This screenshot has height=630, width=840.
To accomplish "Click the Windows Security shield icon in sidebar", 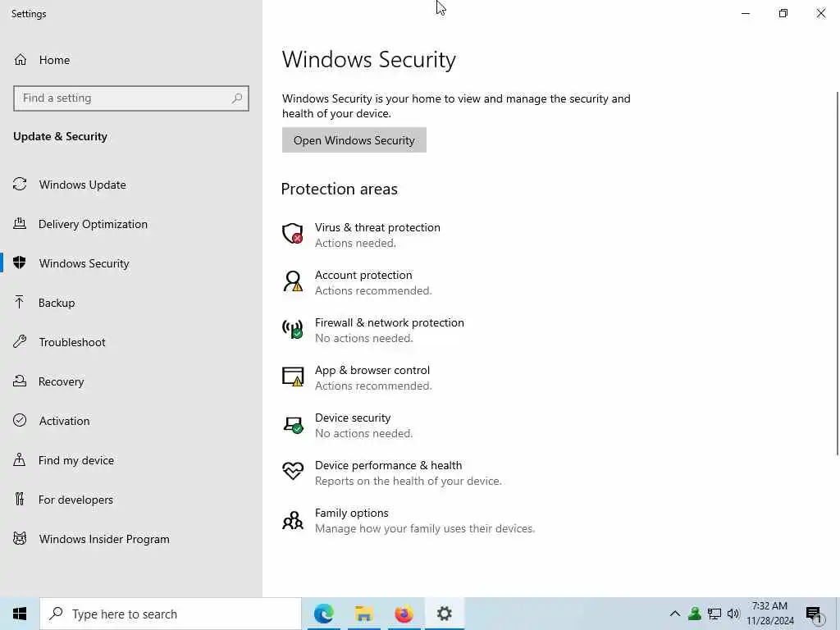I will pos(20,262).
